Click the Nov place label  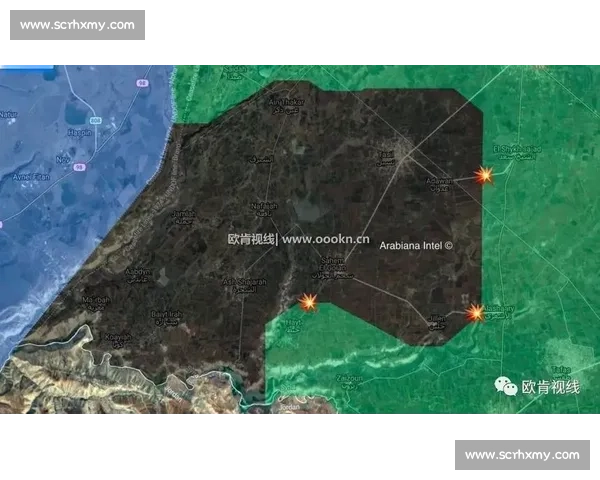pyautogui.click(x=63, y=160)
